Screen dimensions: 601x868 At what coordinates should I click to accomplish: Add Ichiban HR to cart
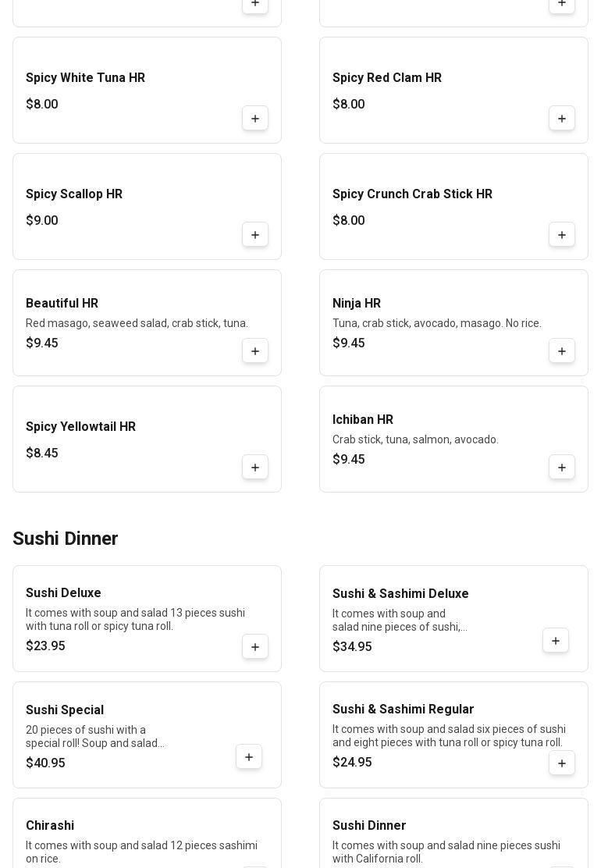point(562,468)
